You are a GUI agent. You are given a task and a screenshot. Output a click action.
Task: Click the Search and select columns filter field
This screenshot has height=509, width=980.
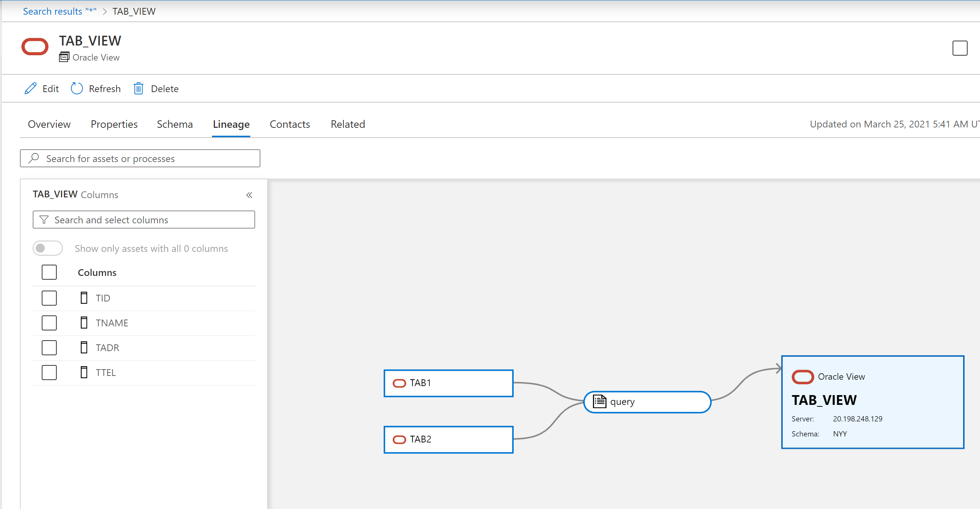tap(144, 219)
